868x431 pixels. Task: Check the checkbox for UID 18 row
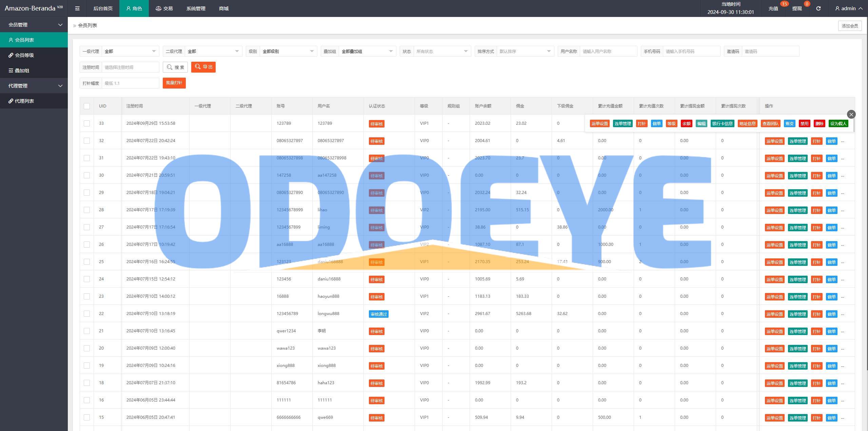(x=87, y=383)
